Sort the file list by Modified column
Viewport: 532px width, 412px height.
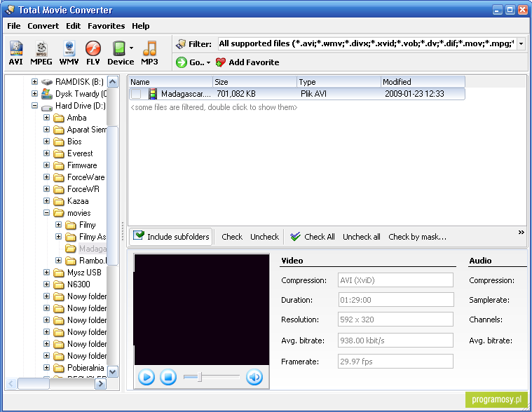(423, 82)
